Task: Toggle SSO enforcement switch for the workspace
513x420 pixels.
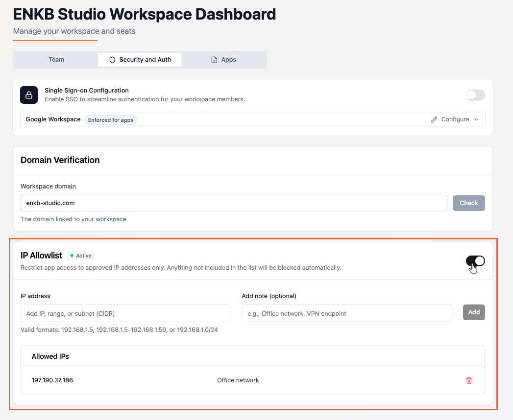Action: (x=475, y=95)
